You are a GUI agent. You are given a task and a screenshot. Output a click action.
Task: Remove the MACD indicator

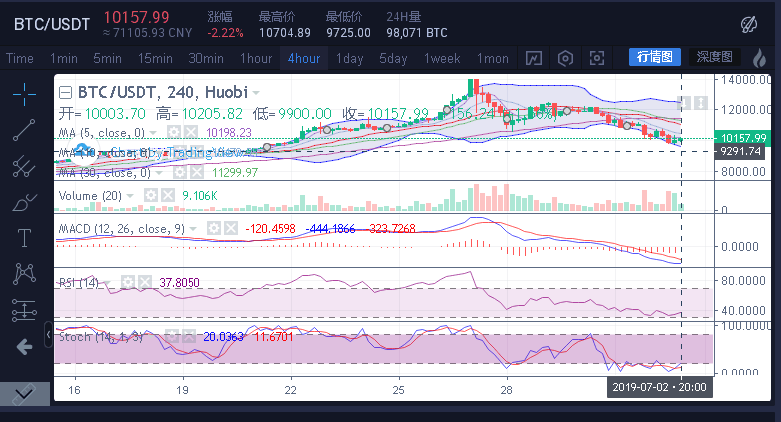click(231, 229)
